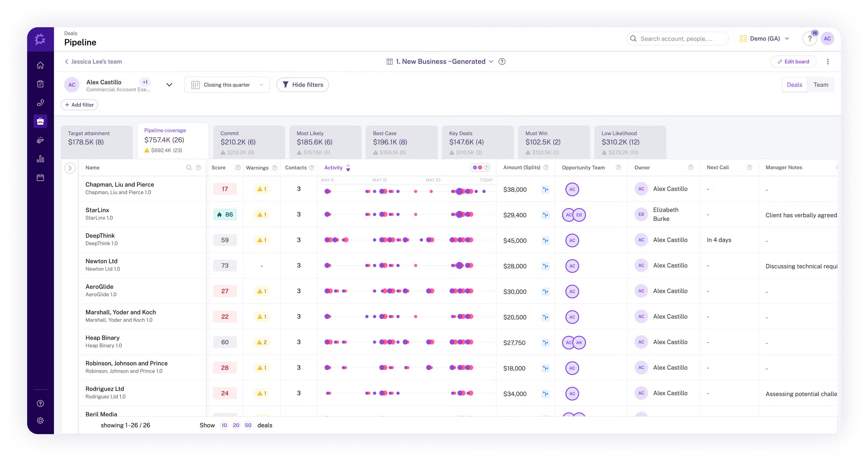Click search icon in Name column
The height and width of the screenshot is (461, 868).
pos(189,168)
